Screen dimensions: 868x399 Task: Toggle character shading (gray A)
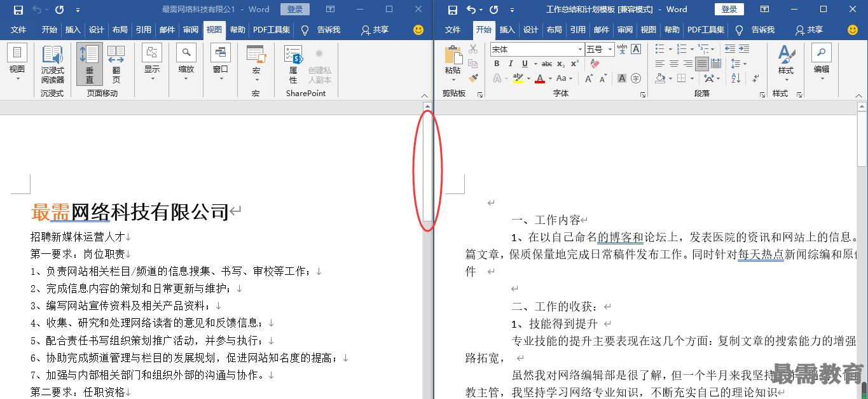click(622, 78)
